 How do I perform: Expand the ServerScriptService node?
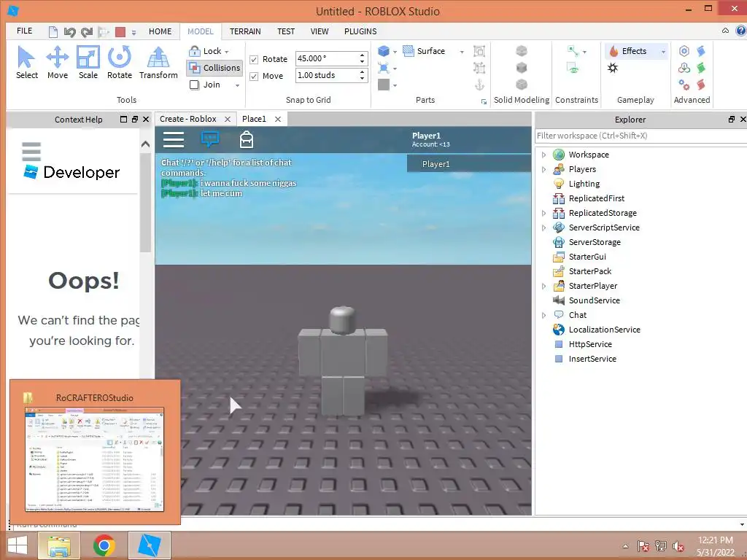(543, 228)
